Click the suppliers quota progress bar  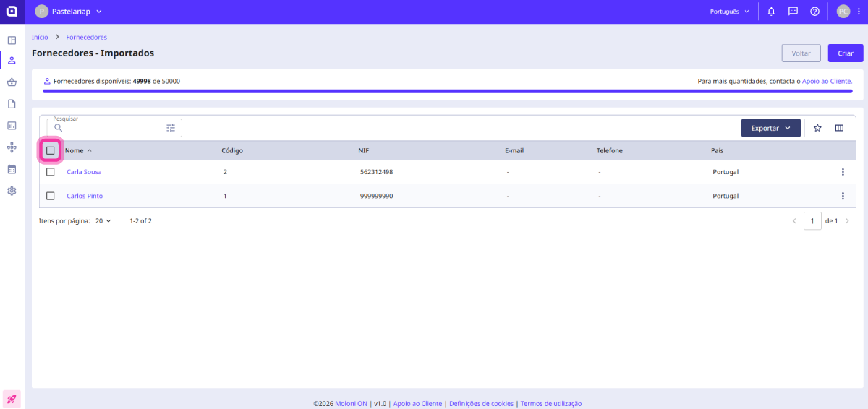pos(447,91)
